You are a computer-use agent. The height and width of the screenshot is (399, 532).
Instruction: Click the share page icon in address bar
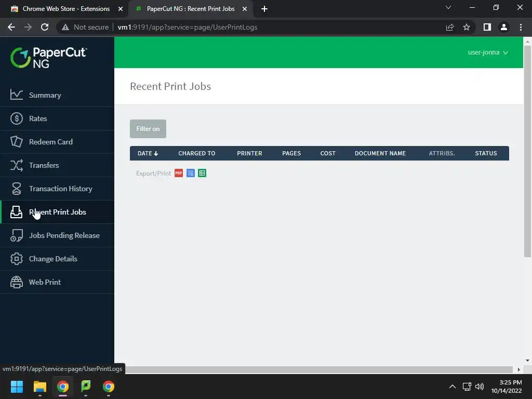(450, 27)
